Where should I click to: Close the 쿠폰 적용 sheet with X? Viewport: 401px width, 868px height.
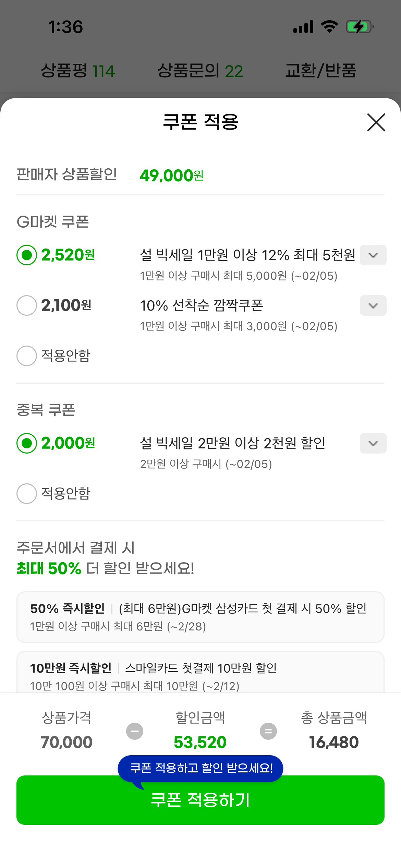click(376, 122)
